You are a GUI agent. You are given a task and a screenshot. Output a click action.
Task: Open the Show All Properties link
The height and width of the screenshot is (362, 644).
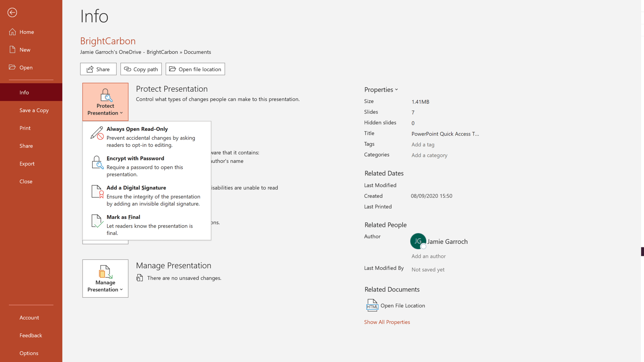click(x=387, y=322)
